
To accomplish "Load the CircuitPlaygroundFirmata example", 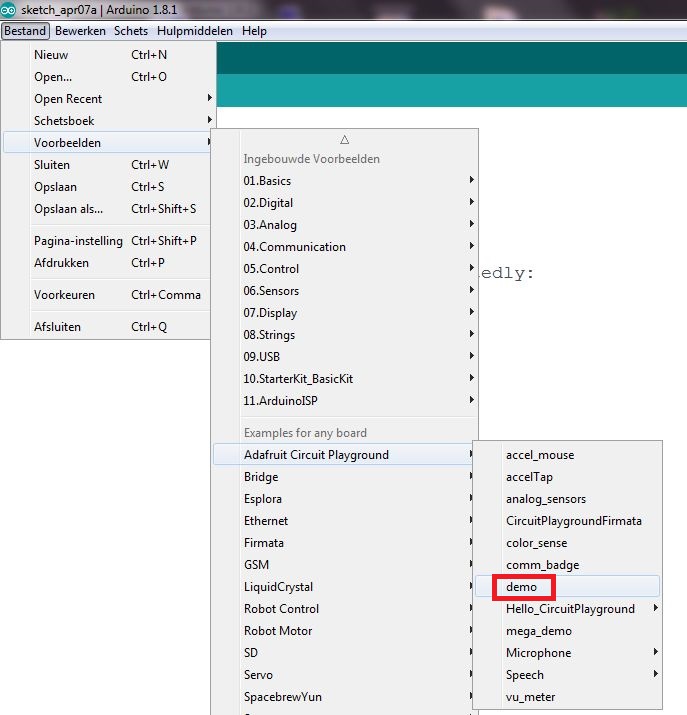I will [567, 521].
